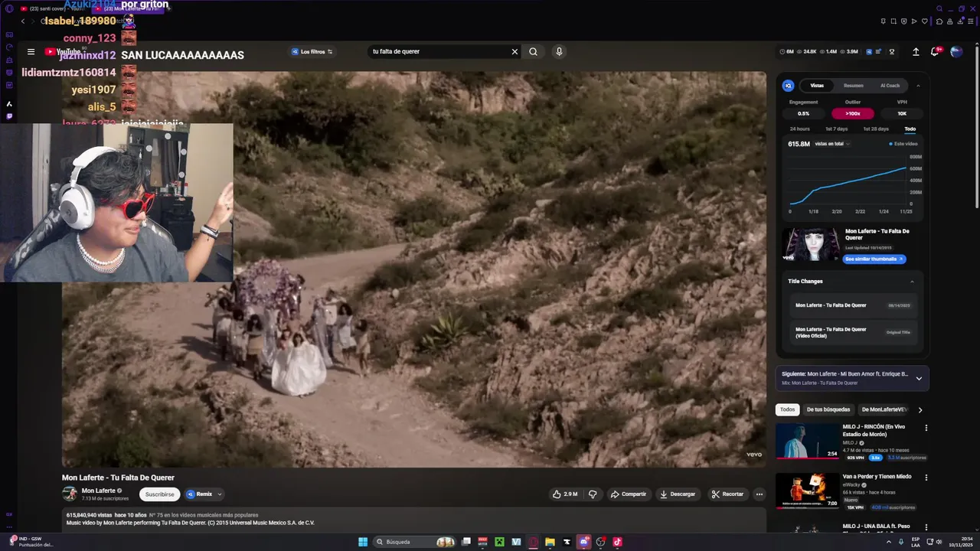Image resolution: width=980 pixels, height=551 pixels.
Task: Open TikTok from the taskbar
Action: coord(617,542)
